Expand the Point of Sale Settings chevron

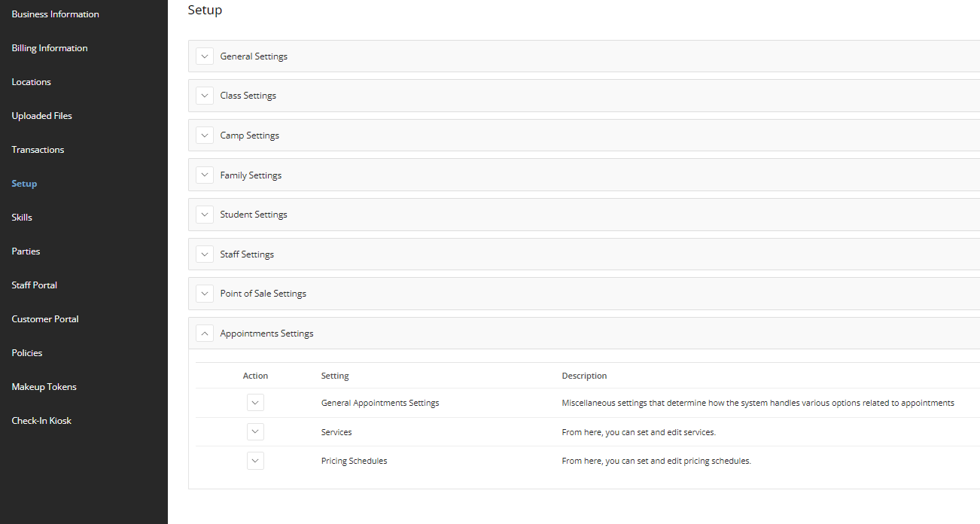[205, 294]
